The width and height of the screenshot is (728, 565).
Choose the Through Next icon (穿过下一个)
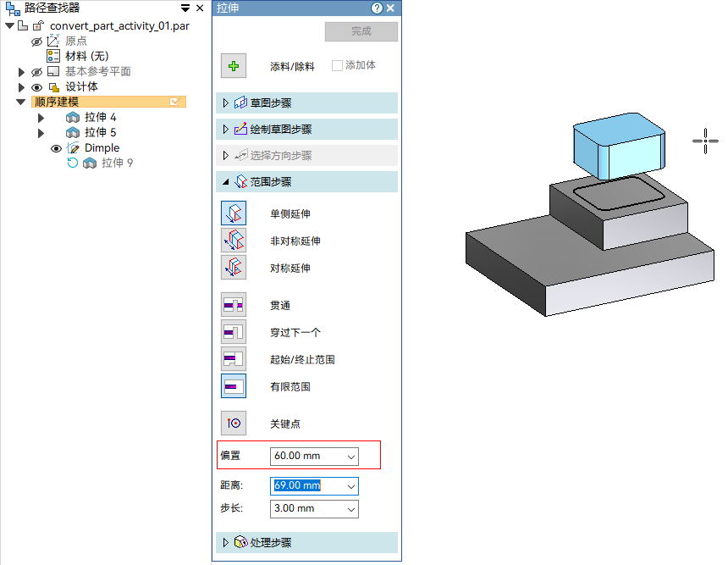[234, 332]
